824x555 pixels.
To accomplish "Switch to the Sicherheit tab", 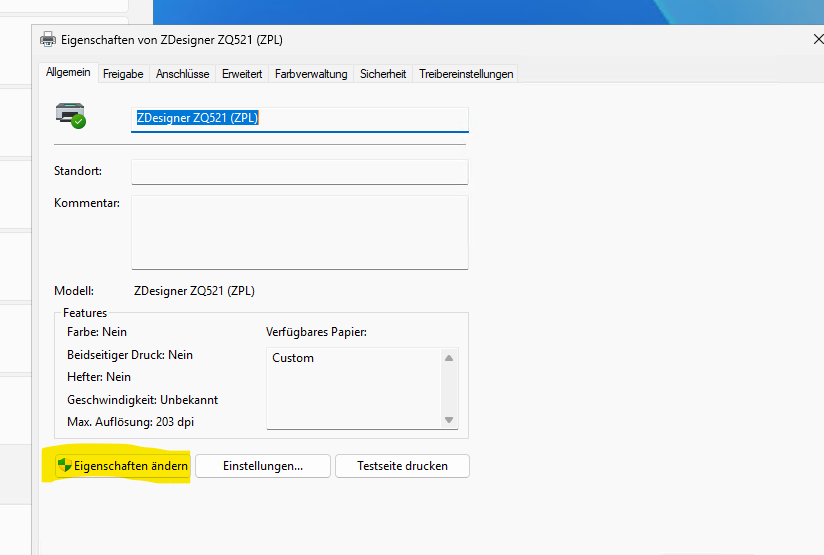I will (383, 74).
